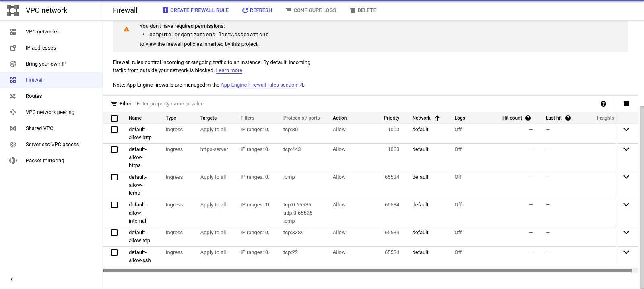Screen dimensions: 644x289
Task: Expand the default-allow-rdp rule row
Action: (626, 233)
